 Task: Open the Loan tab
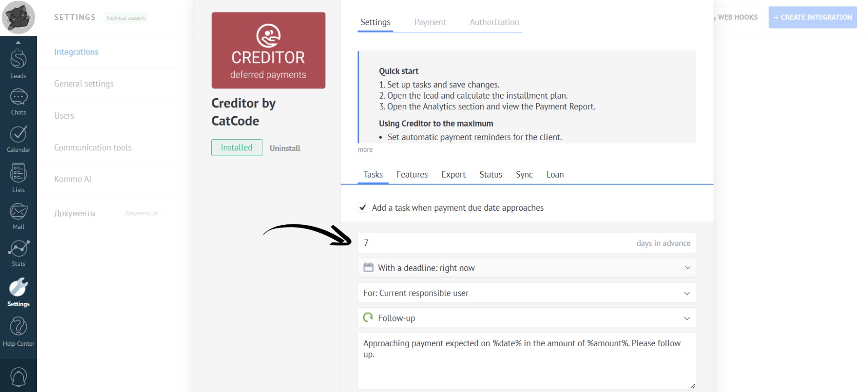[x=555, y=174]
